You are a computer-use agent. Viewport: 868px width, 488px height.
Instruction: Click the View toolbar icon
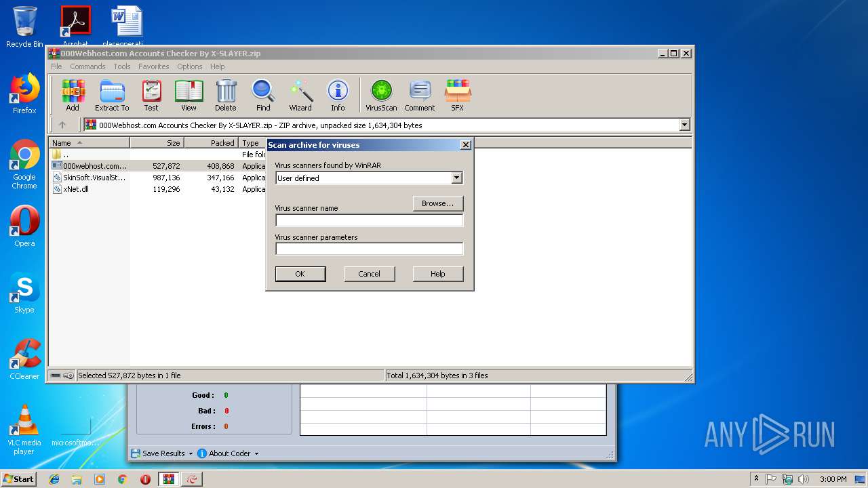tap(189, 95)
